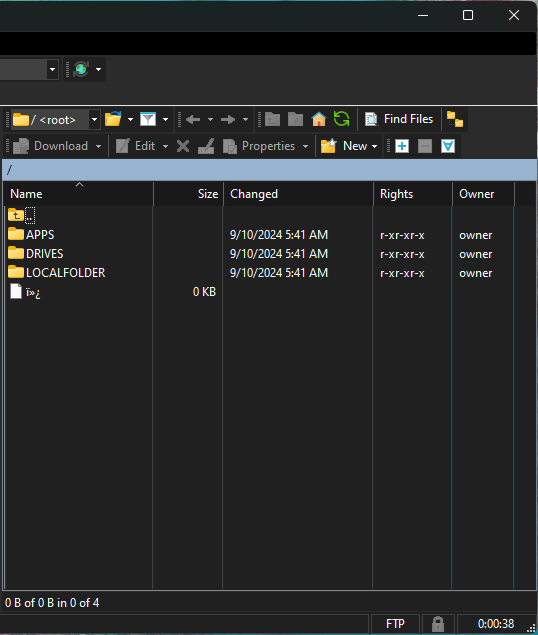Expand the root directory dropdown
Image resolution: width=538 pixels, height=635 pixels.
94,119
